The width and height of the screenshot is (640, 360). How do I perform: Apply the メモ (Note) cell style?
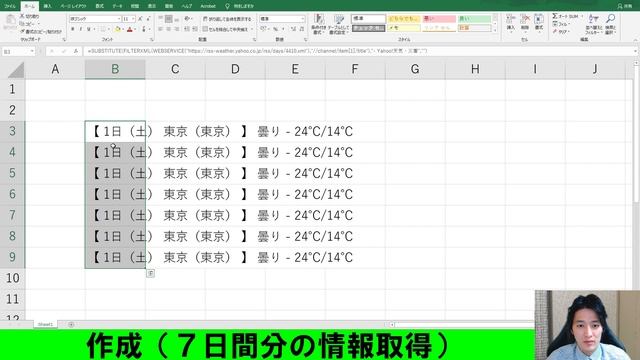point(404,28)
